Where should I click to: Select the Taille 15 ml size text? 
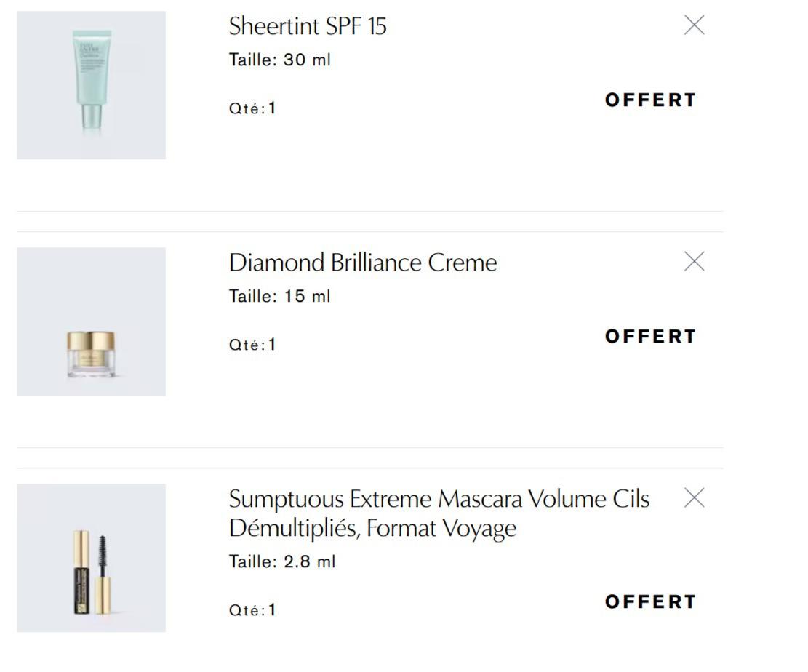coord(280,297)
